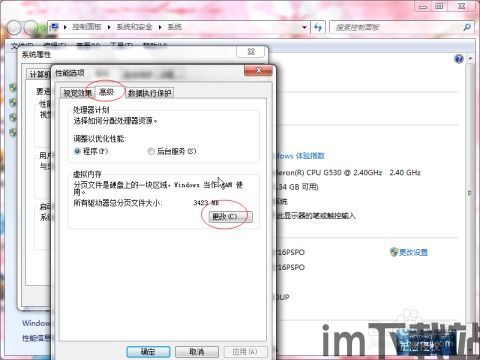This screenshot has width=480, height=360.
Task: Open the Windows 体验指数 link
Action: tap(299, 156)
